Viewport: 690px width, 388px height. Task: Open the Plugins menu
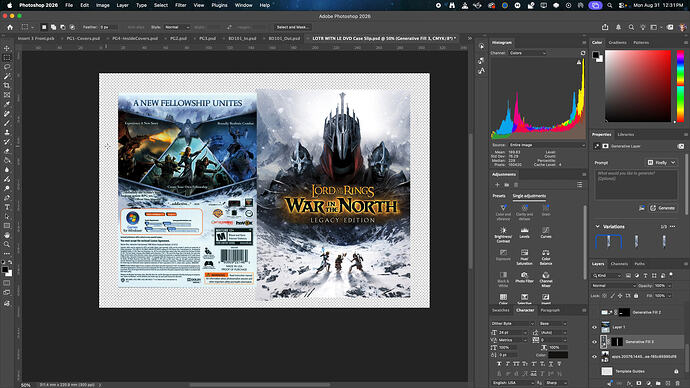(219, 5)
